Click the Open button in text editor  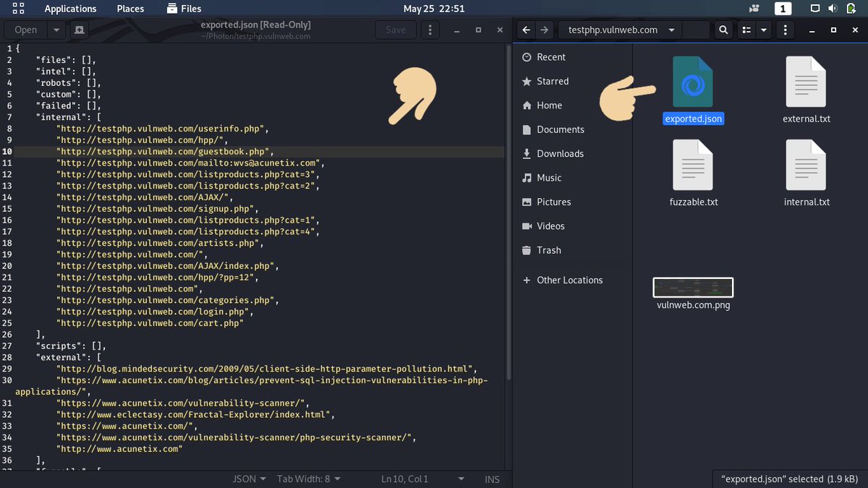pyautogui.click(x=26, y=30)
